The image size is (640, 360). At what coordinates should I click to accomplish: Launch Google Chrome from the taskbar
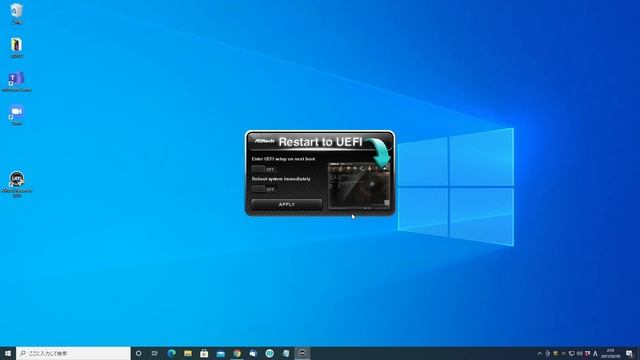[237, 353]
